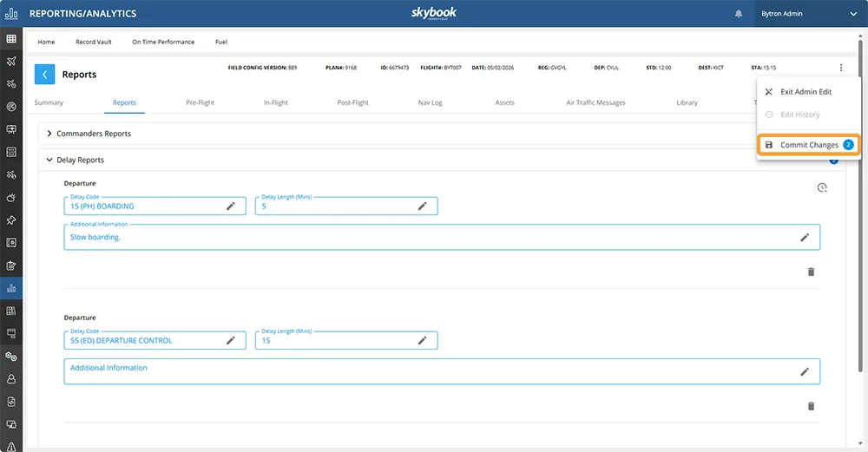Click the blue back arrow button

click(45, 75)
